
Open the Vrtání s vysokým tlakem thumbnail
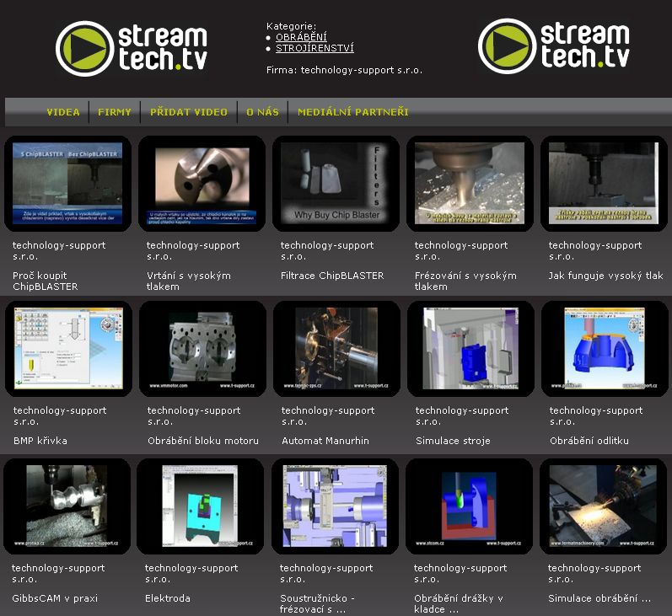[x=202, y=184]
